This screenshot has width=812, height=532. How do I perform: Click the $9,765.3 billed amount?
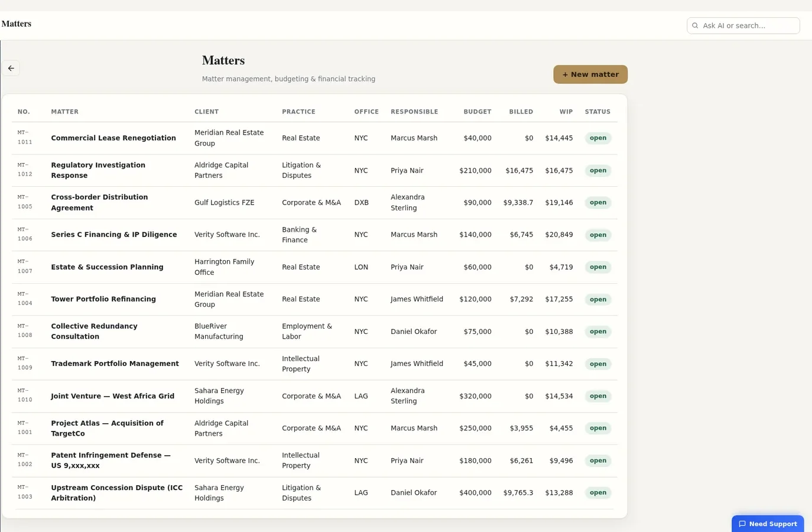[518, 493]
